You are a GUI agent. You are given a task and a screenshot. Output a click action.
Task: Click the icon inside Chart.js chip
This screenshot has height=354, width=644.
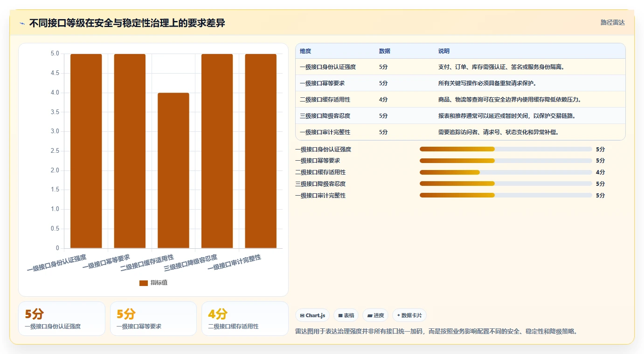(302, 315)
